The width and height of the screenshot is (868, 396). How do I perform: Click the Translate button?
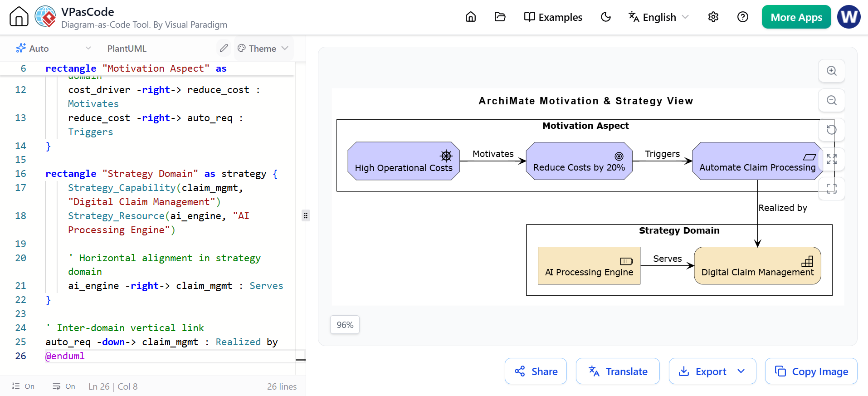(618, 371)
